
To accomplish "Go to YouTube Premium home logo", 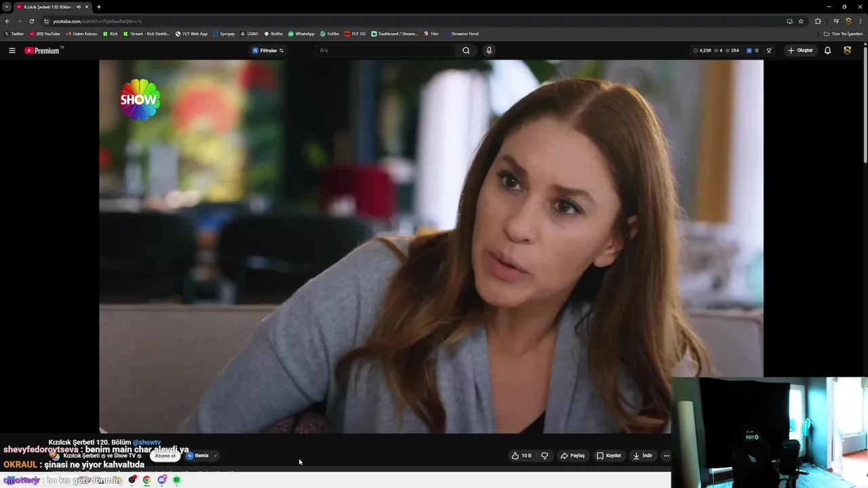I will (x=43, y=50).
